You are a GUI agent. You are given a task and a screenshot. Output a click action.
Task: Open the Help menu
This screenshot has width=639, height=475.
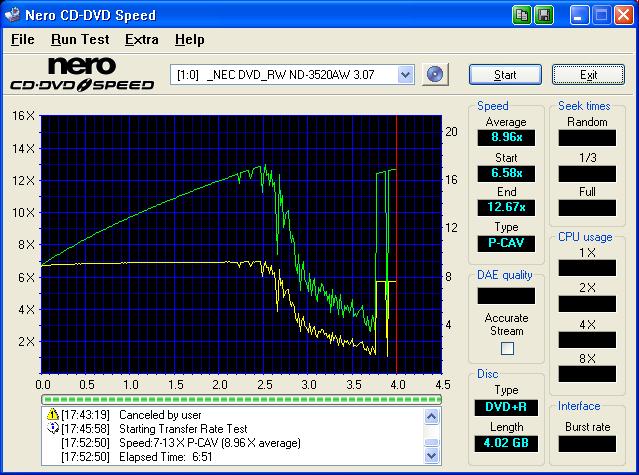click(x=189, y=40)
